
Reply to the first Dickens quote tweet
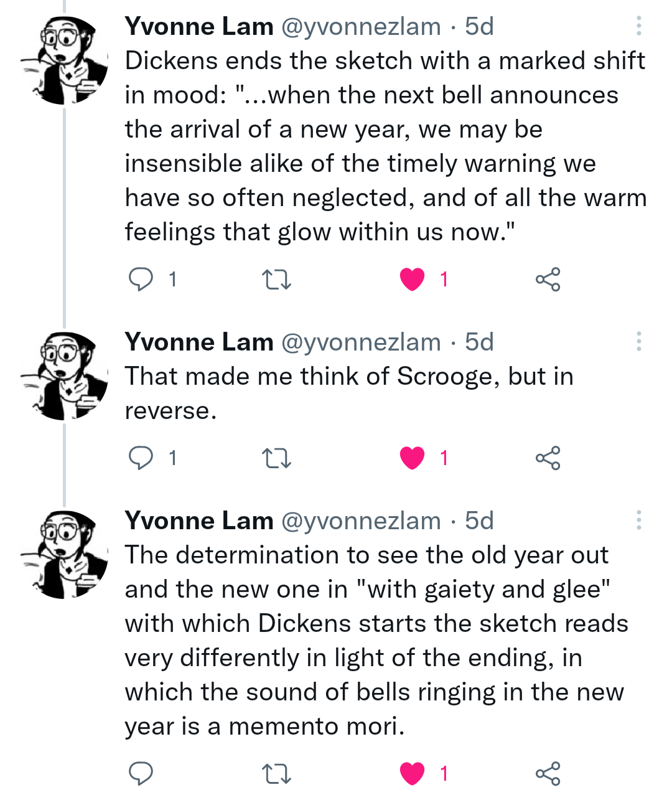[142, 279]
